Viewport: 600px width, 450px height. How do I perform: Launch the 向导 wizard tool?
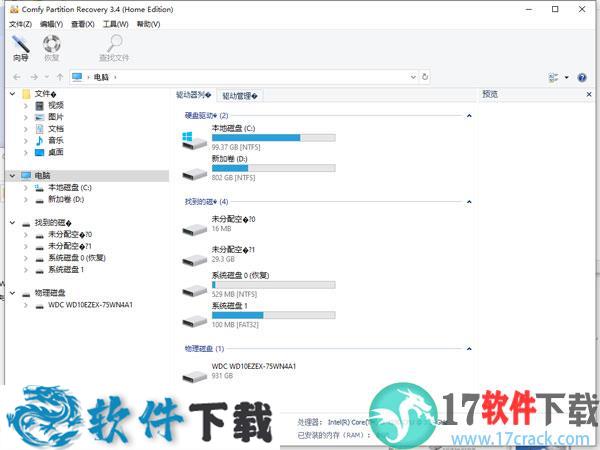point(20,48)
